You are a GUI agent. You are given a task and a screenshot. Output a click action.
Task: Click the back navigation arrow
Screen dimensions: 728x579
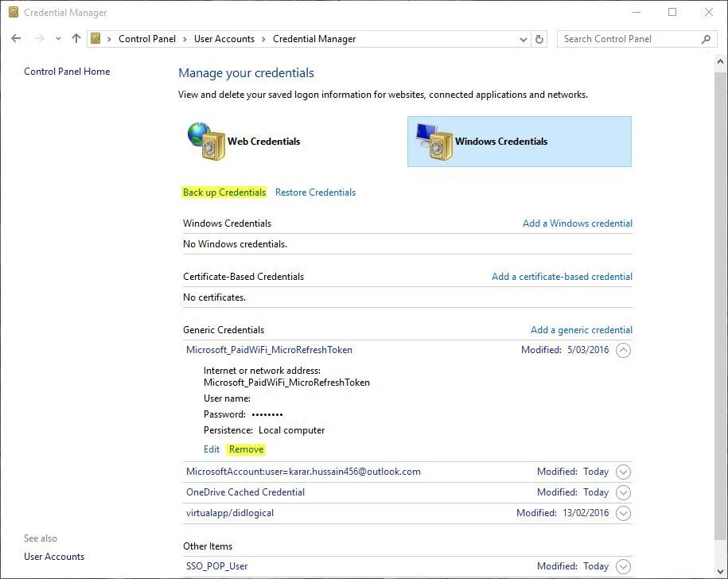(17, 38)
